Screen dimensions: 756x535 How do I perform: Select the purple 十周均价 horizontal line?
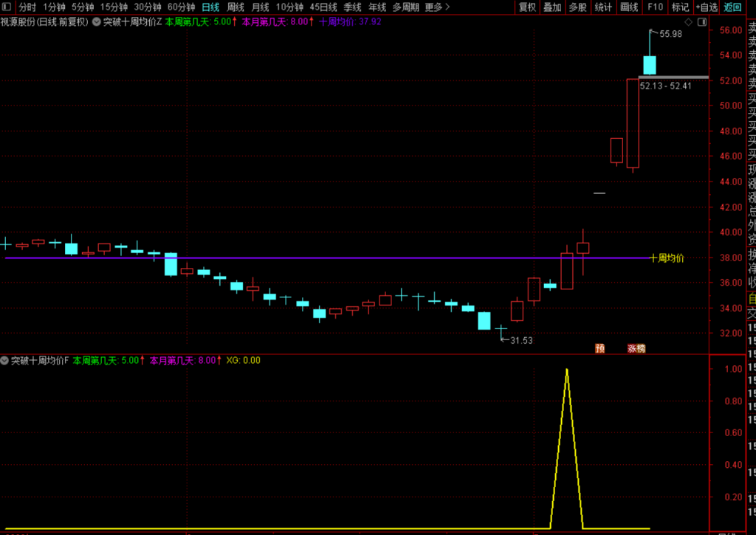click(327, 258)
